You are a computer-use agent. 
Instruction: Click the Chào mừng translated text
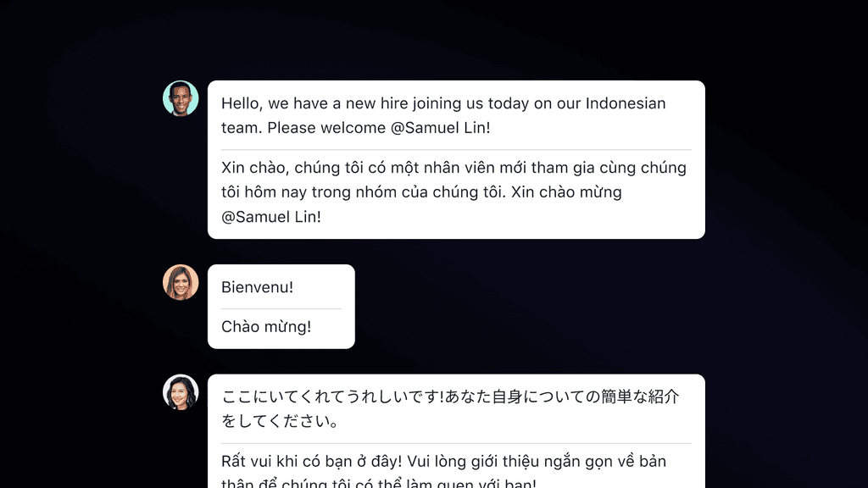pyautogui.click(x=267, y=326)
